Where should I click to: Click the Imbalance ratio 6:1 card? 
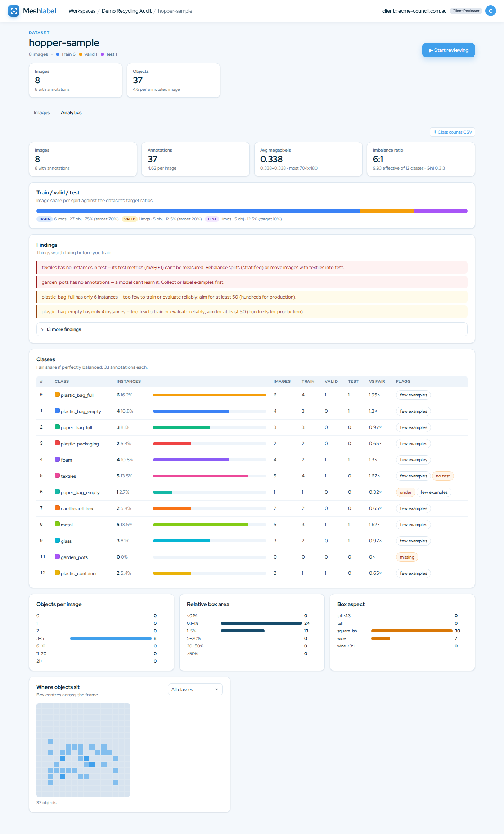pos(421,159)
